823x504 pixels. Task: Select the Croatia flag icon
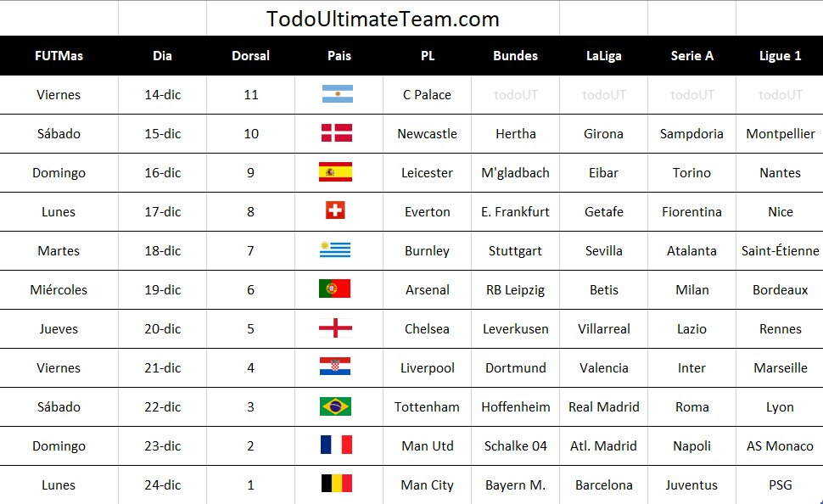pos(335,367)
